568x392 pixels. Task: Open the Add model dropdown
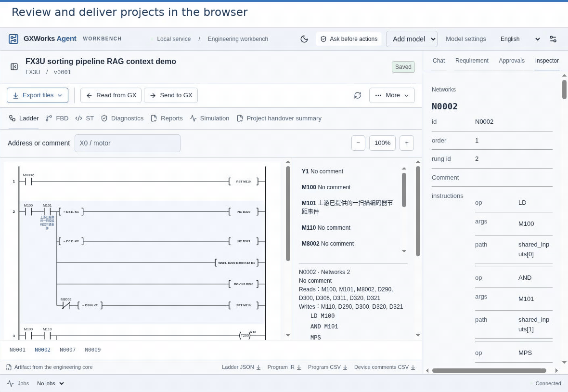point(412,39)
